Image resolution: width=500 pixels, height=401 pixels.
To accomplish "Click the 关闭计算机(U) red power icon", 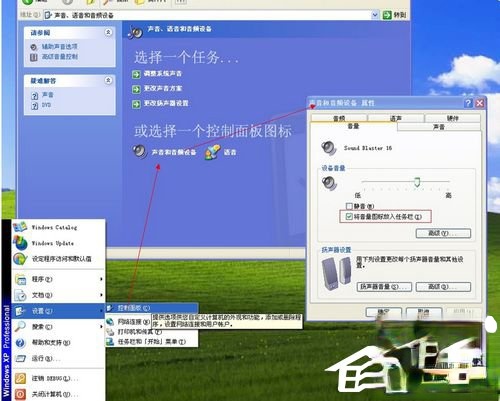I will point(20,394).
